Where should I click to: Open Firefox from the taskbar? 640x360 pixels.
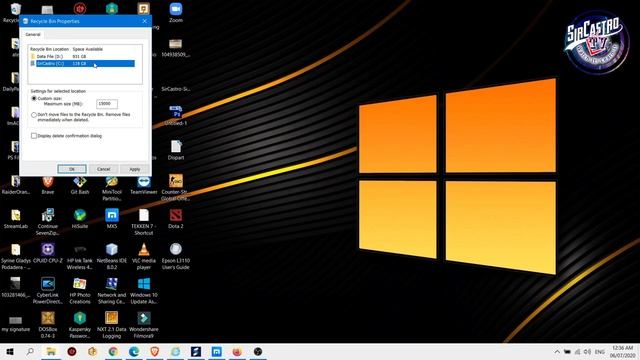click(237, 351)
